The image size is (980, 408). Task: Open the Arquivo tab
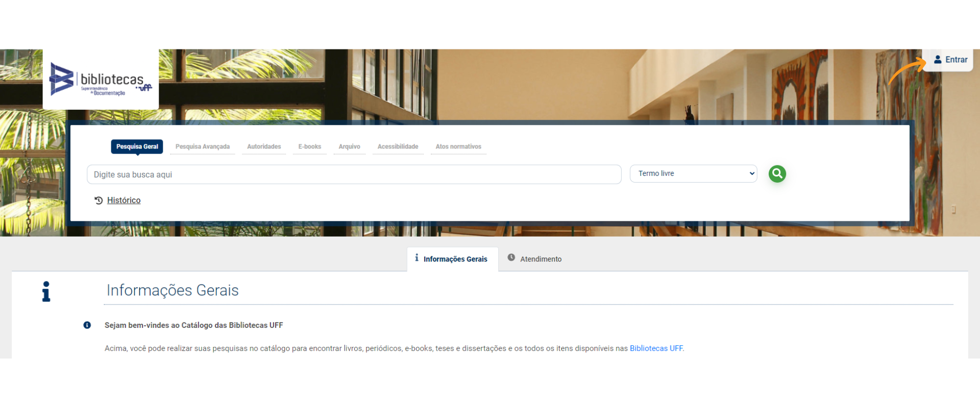[x=349, y=147]
